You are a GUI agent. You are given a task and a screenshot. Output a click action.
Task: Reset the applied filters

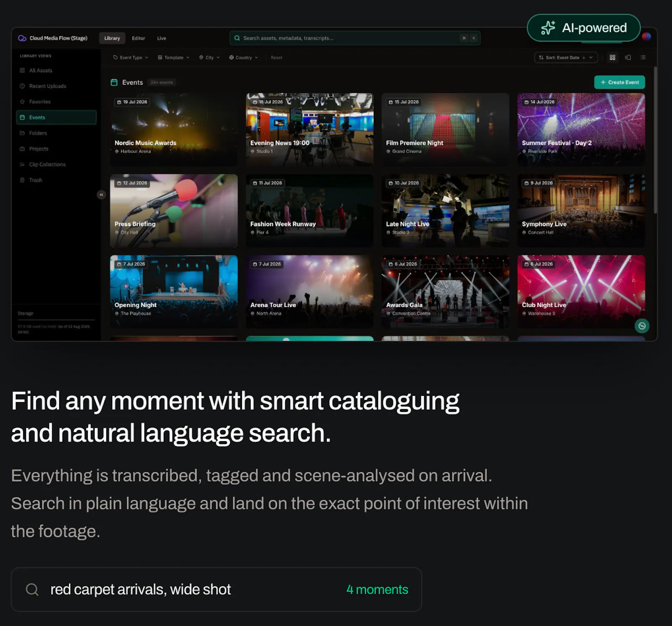click(x=276, y=58)
